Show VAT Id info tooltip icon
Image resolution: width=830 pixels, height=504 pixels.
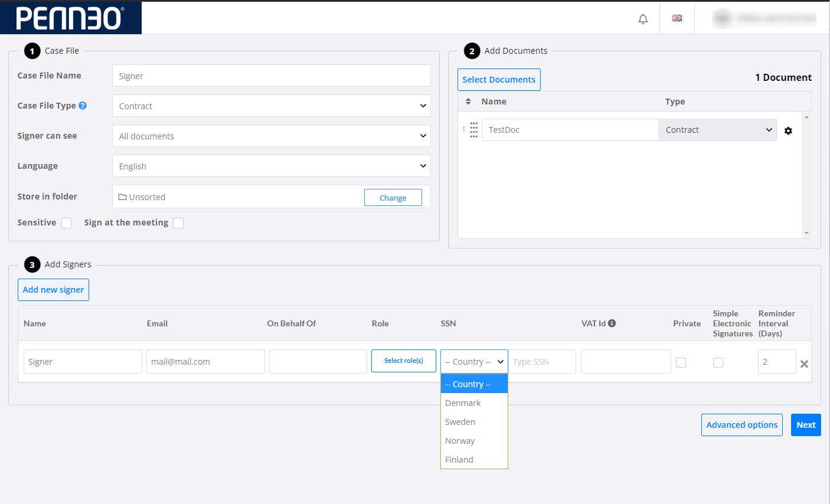(612, 323)
